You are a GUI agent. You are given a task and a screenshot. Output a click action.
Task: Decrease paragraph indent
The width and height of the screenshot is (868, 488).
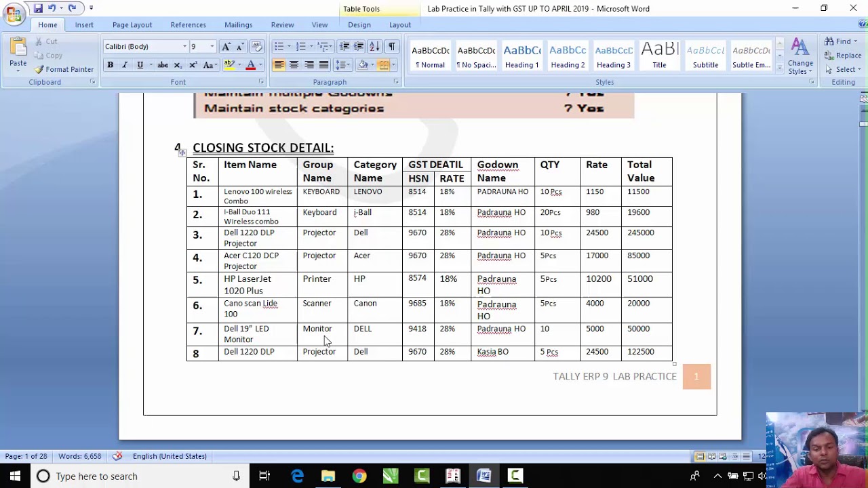(344, 46)
